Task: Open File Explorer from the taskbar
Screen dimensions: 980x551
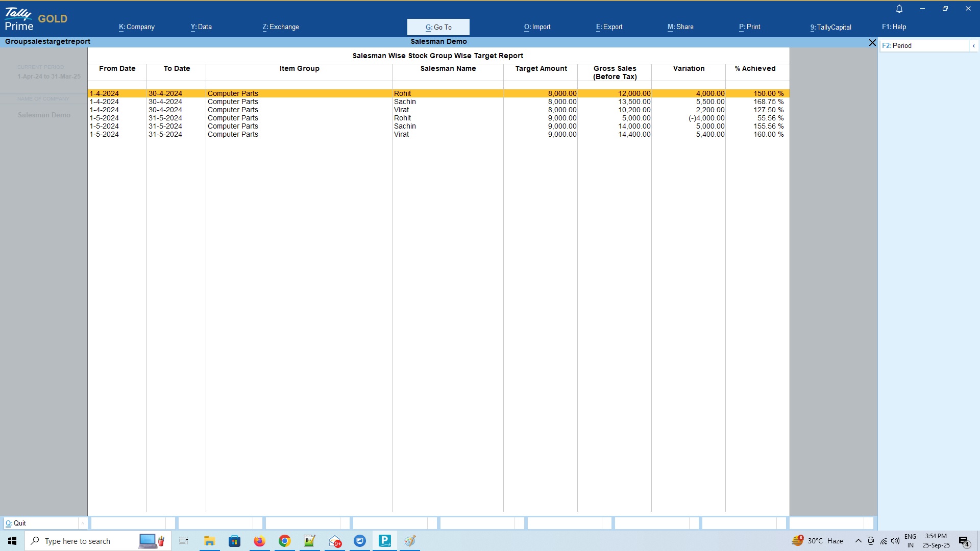Action: point(209,541)
